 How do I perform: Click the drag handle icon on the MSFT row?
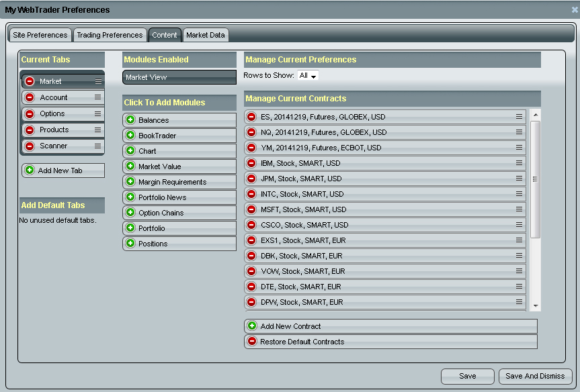coord(519,209)
